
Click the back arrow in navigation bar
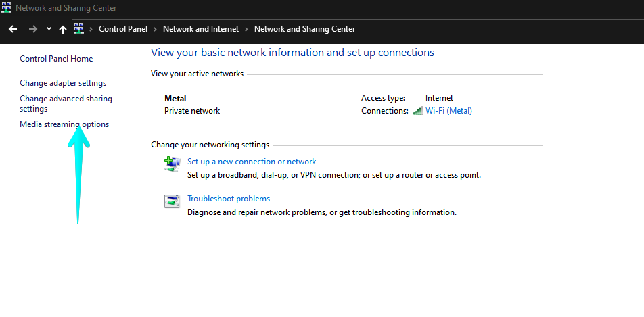13,29
